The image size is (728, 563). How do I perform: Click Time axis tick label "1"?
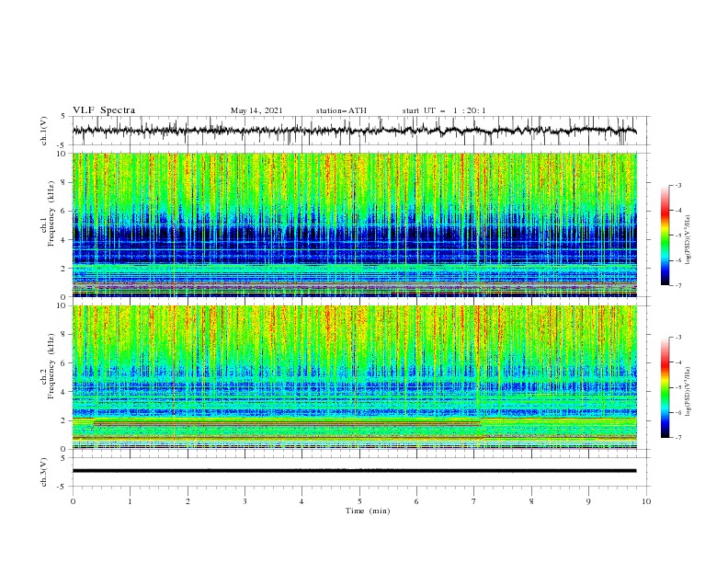point(130,501)
